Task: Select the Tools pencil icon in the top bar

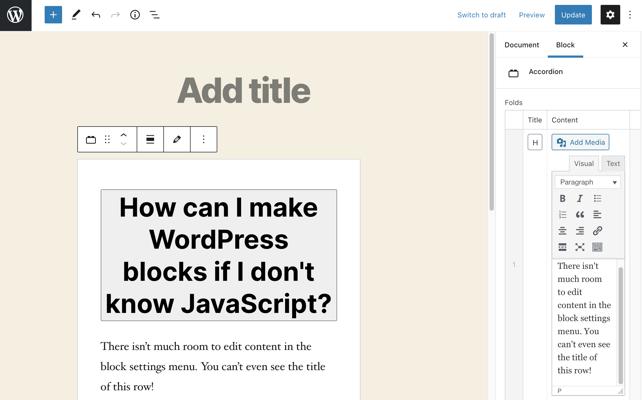Action: coord(76,15)
